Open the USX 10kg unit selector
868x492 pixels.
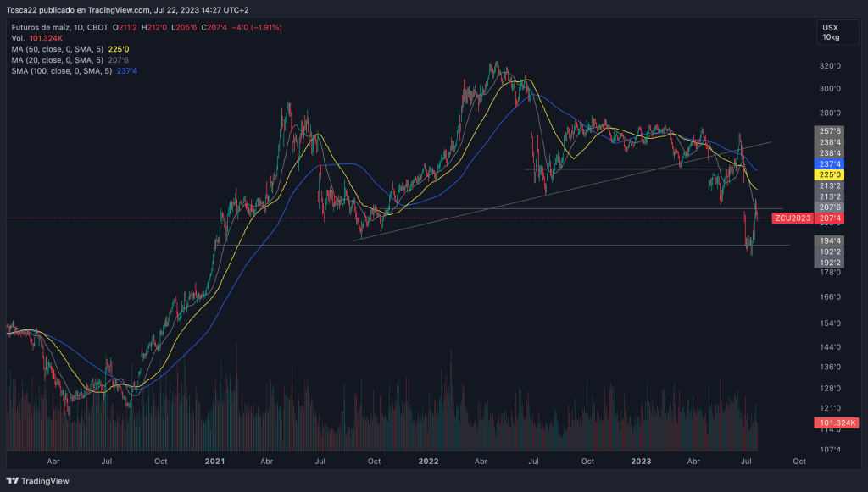(830, 33)
